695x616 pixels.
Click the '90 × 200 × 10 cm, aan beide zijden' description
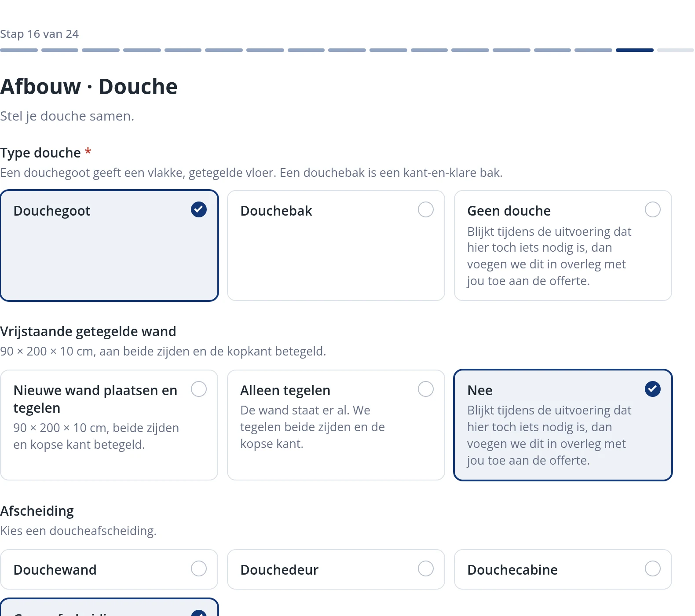coord(163,351)
